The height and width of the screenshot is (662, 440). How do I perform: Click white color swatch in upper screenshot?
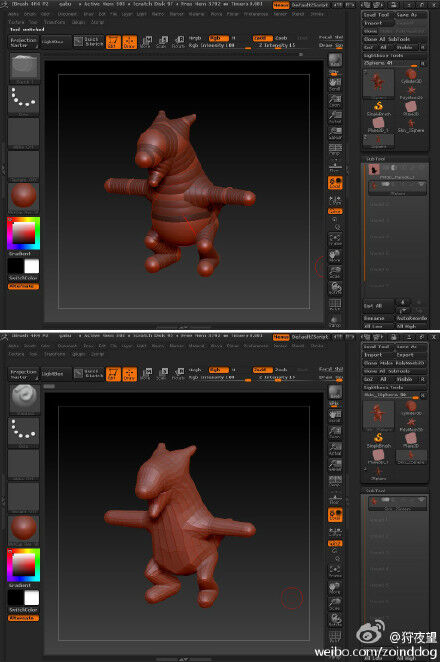tap(31, 266)
